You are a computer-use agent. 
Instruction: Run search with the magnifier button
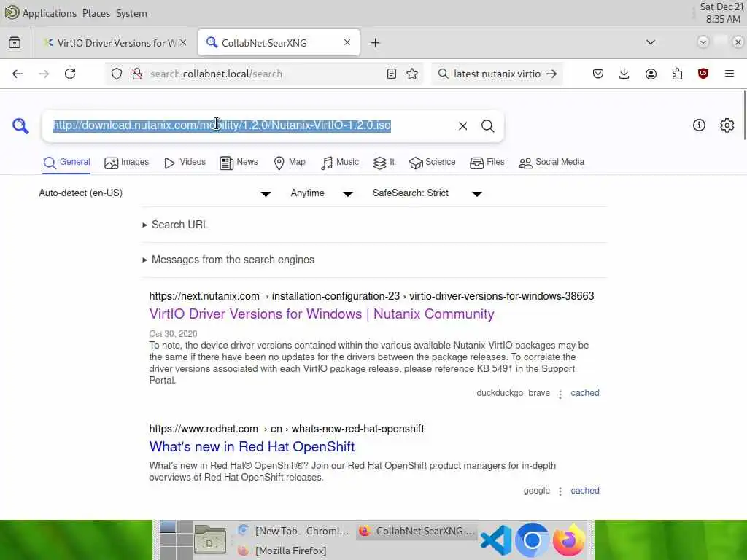point(487,125)
